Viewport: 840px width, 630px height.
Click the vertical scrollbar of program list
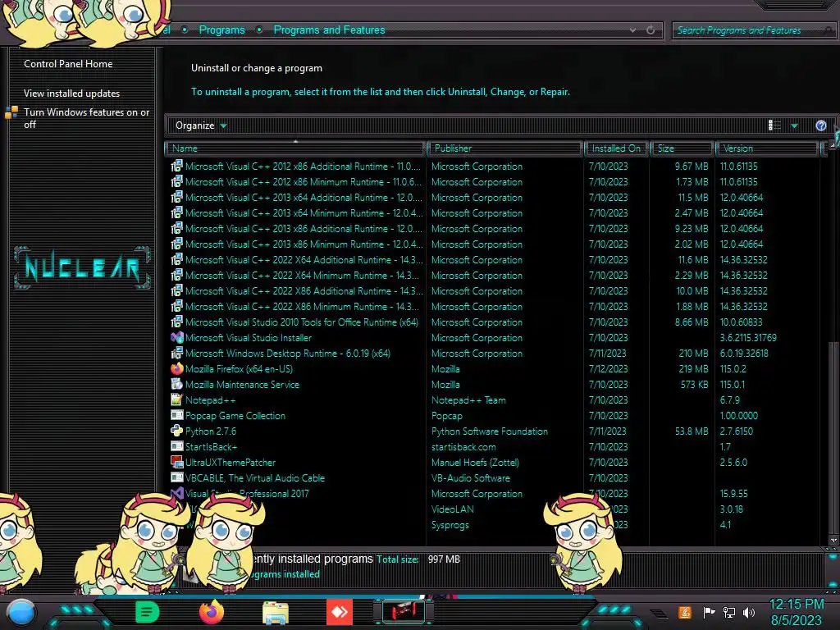tap(833, 440)
